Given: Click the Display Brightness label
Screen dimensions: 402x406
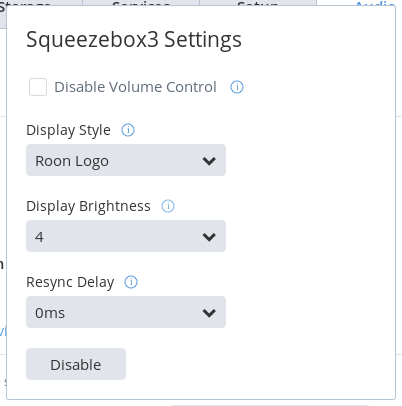Looking at the screenshot, I should pos(88,206).
